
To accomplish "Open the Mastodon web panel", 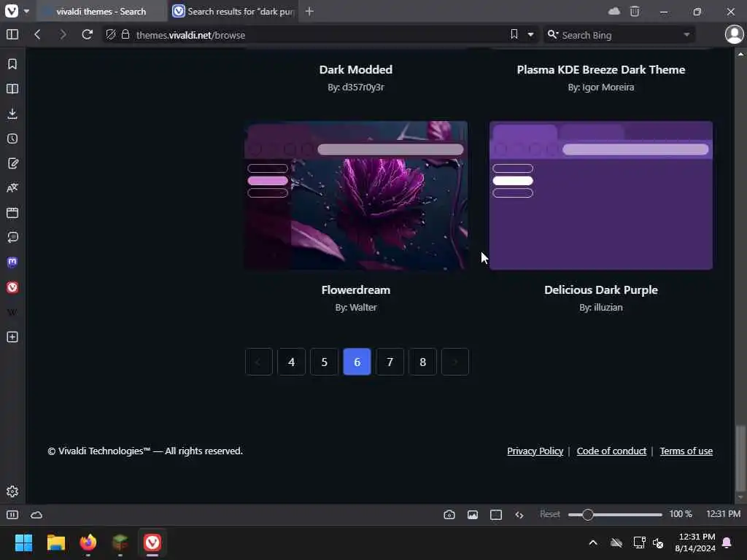I will [12, 262].
